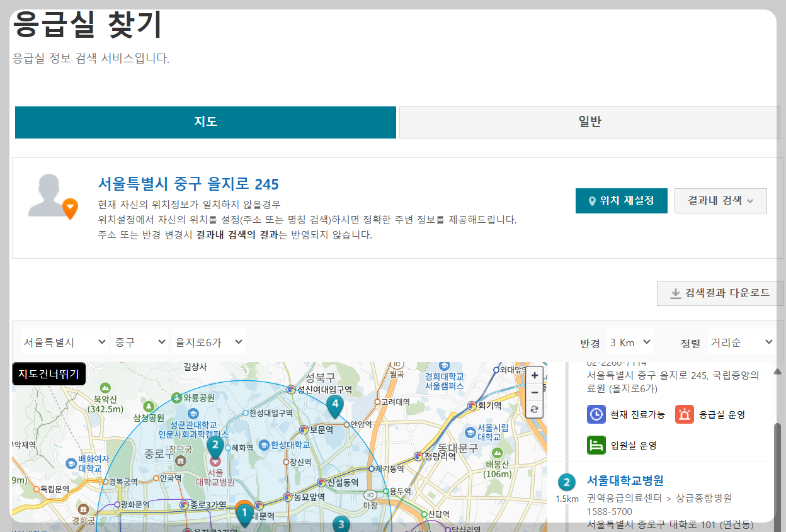Click 응급실 찾기 page heading

[88, 25]
